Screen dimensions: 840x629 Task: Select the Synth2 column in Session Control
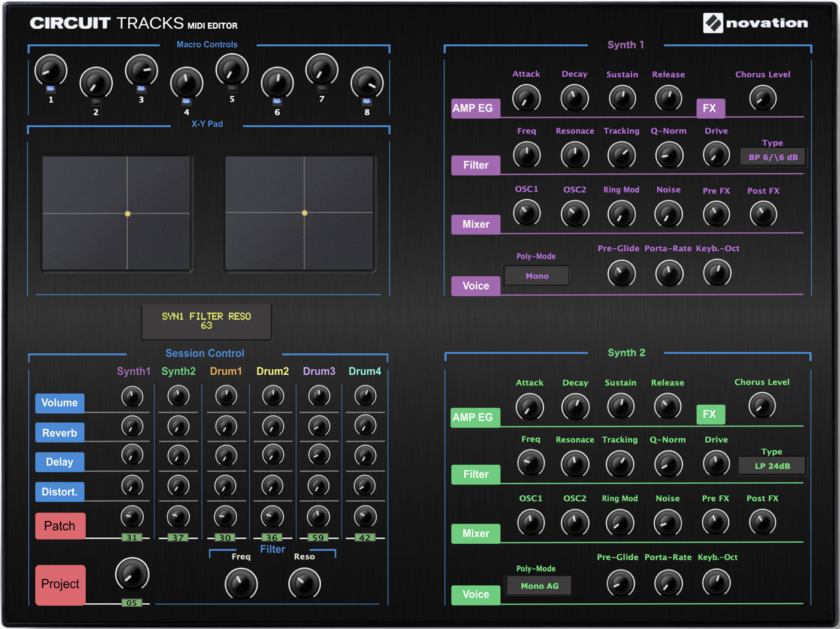[x=178, y=371]
